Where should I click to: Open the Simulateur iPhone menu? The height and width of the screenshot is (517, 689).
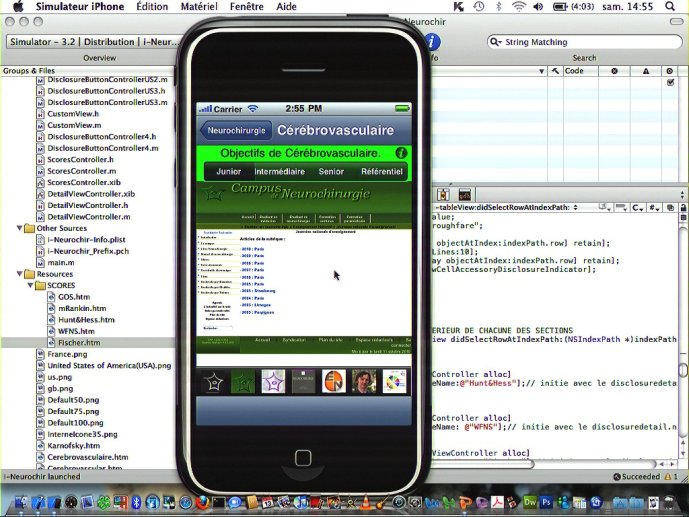click(80, 7)
